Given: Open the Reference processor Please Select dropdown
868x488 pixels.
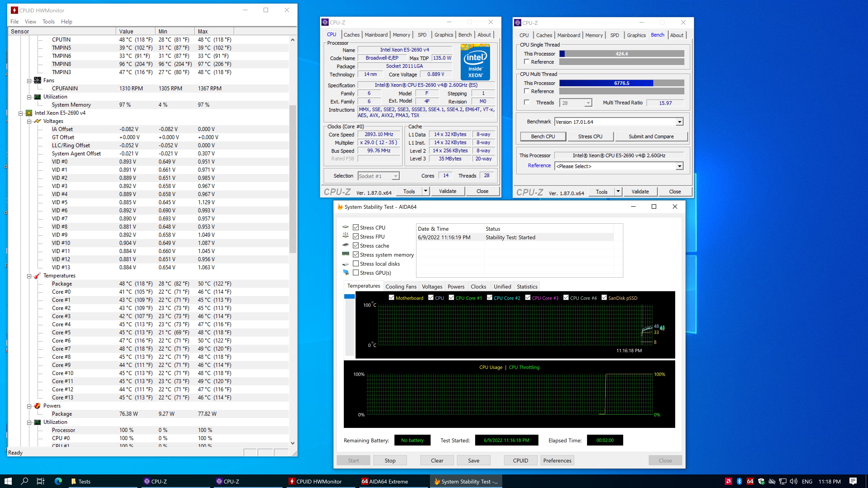Looking at the screenshot, I should pos(679,166).
